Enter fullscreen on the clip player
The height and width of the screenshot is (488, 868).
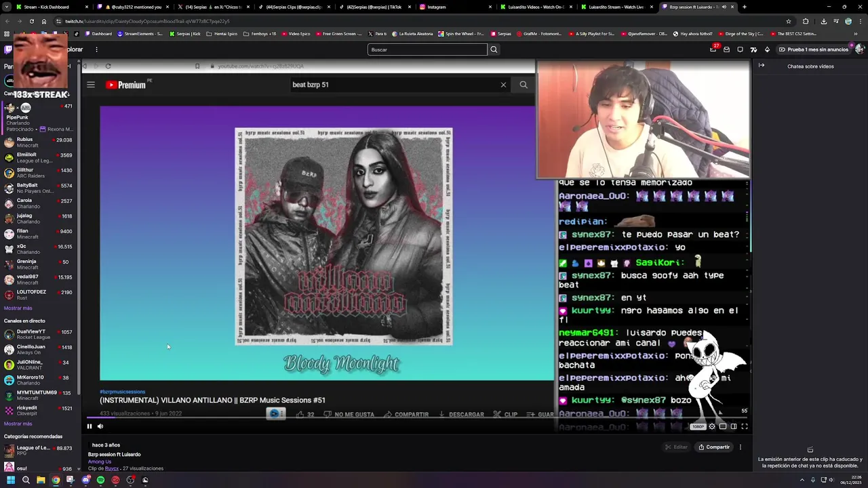tap(745, 426)
